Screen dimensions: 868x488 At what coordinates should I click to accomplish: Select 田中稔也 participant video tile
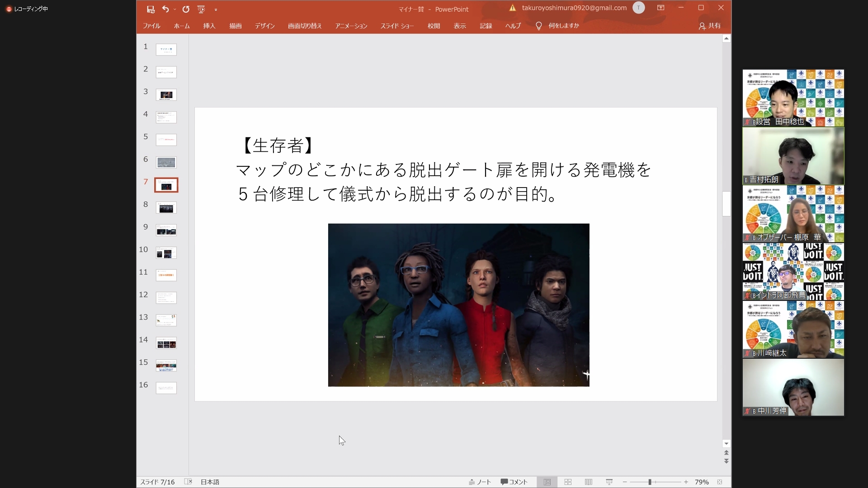point(793,98)
